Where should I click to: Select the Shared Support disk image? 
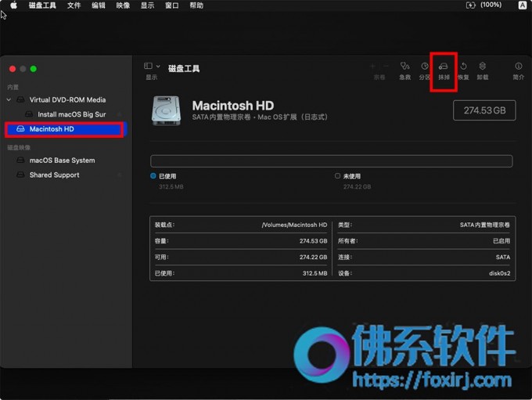(54, 175)
